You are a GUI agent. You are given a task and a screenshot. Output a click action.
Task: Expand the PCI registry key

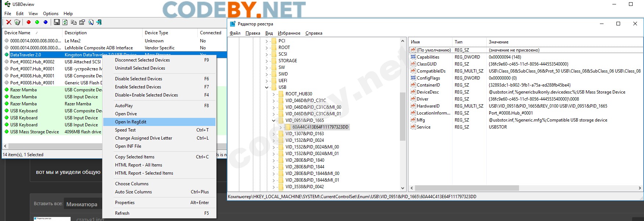tap(267, 41)
